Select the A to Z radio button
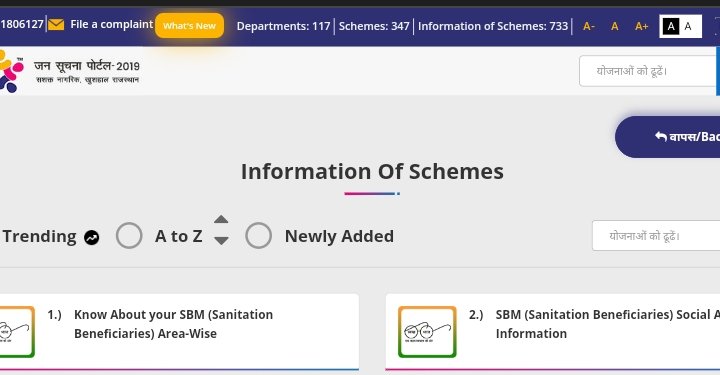The width and height of the screenshot is (720, 375). tap(129, 235)
